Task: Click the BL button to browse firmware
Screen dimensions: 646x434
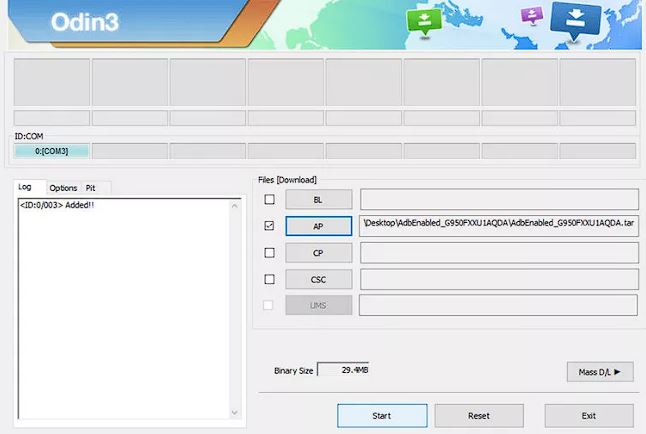Action: point(318,199)
